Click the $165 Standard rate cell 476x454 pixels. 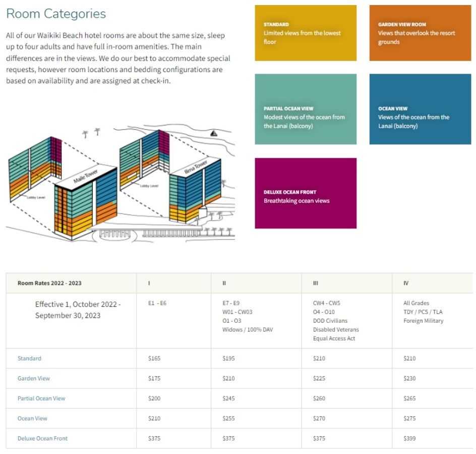(x=154, y=358)
